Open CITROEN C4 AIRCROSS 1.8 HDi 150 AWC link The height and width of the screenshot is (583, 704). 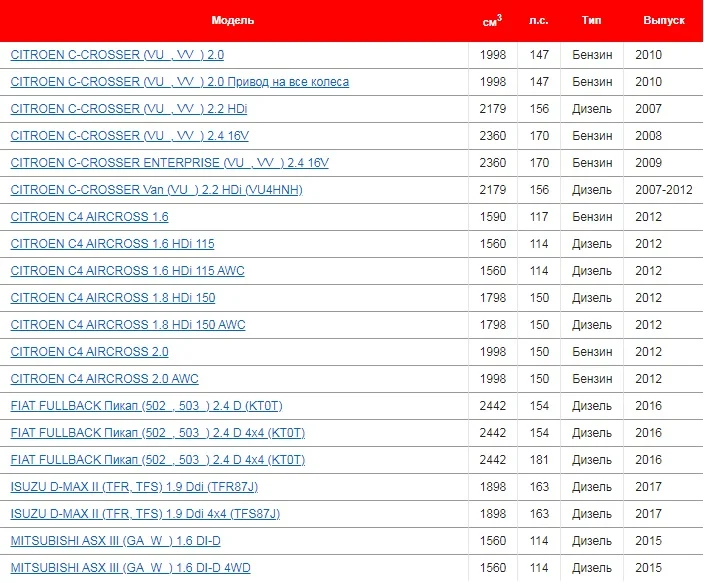pyautogui.click(x=128, y=325)
